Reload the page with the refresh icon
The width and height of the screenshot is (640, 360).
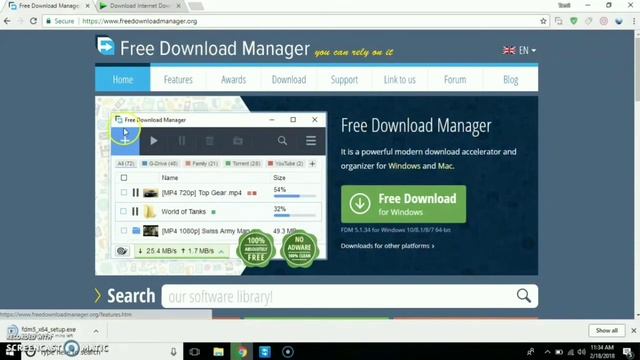click(33, 21)
